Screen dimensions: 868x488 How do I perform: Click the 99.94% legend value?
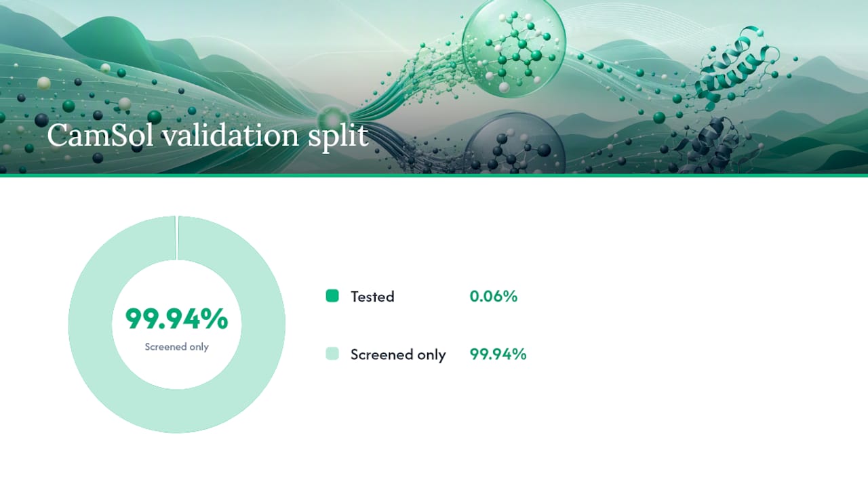tap(498, 354)
